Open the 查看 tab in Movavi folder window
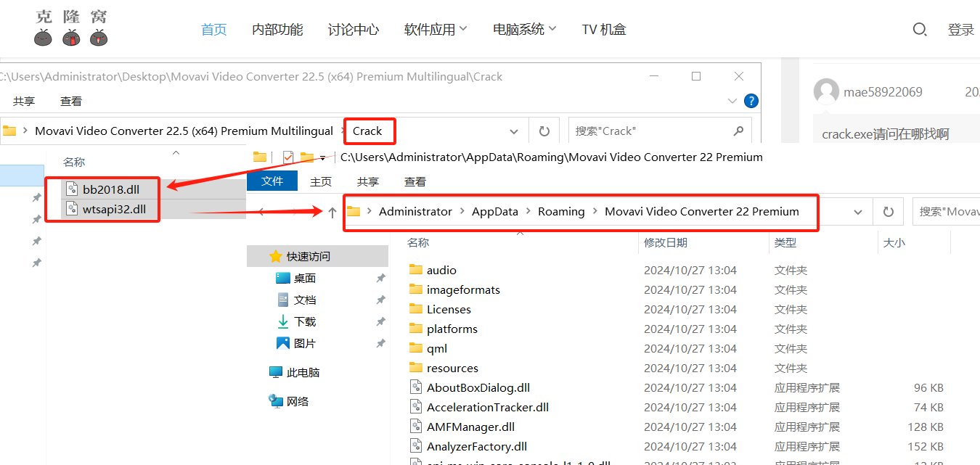980x465 pixels. pos(415,182)
